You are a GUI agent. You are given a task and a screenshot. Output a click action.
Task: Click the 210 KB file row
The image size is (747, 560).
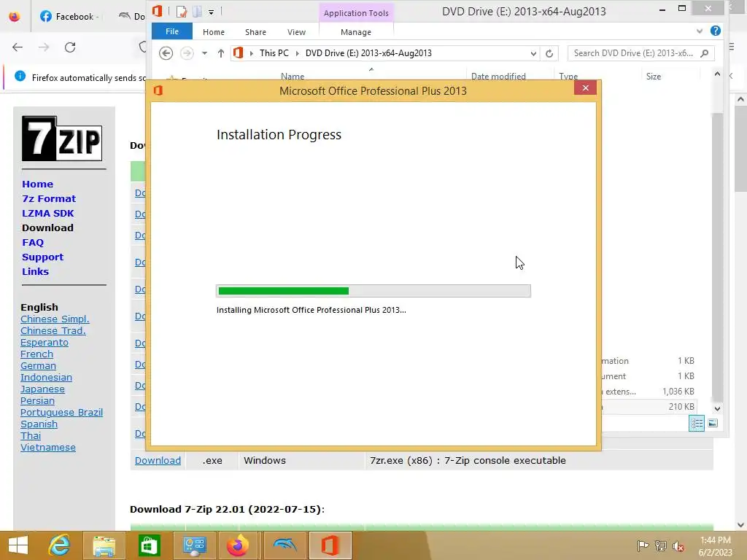point(648,407)
